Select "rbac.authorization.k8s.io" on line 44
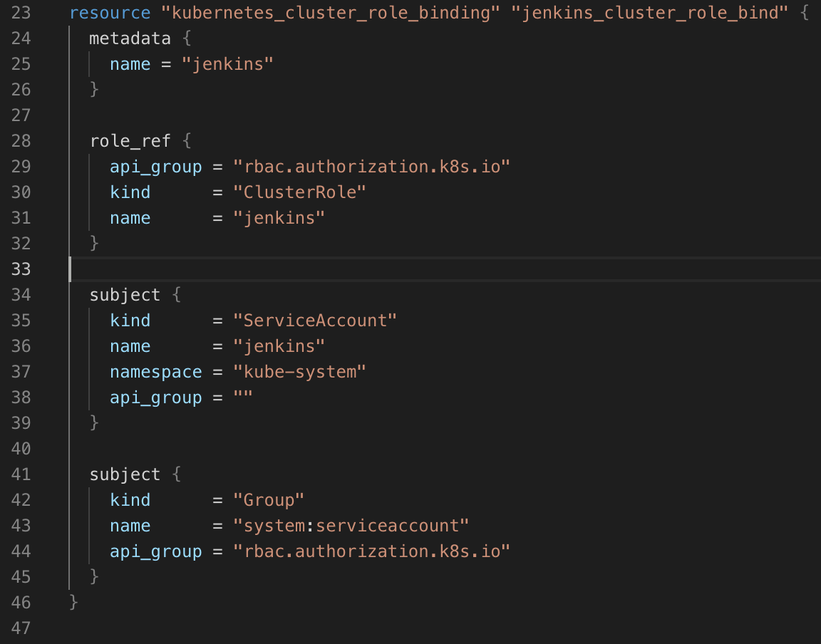 coord(371,551)
